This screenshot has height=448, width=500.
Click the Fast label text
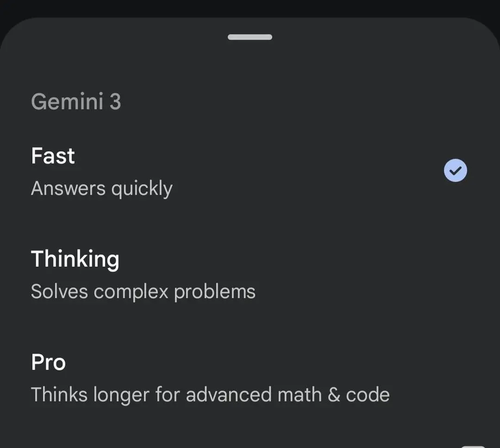(53, 156)
